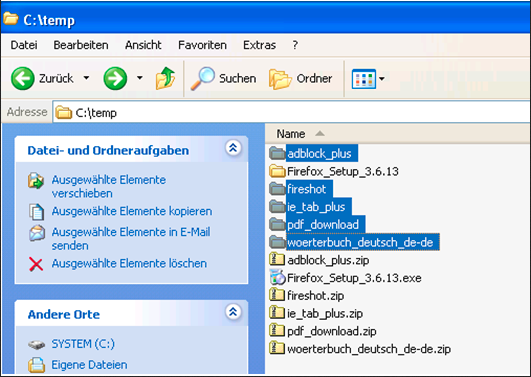Collapse the Andere Orte panel
Image resolution: width=531 pixels, height=377 pixels.
pos(233,312)
